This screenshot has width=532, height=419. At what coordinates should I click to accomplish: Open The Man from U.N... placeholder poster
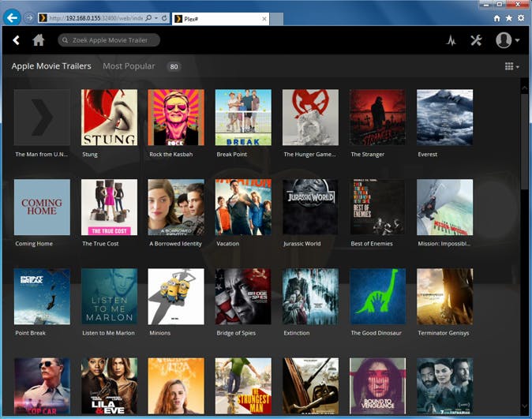coord(42,118)
